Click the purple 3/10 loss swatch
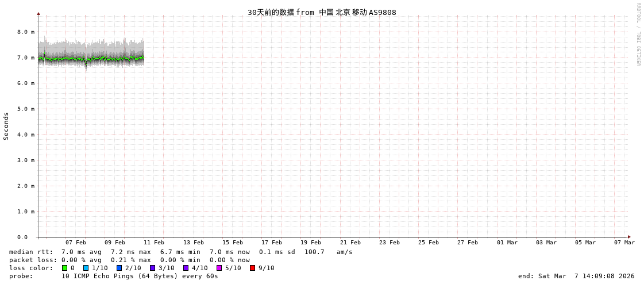The width and height of the screenshot is (644, 284). point(152,268)
